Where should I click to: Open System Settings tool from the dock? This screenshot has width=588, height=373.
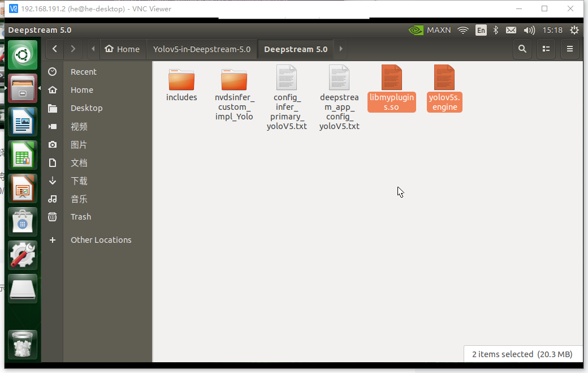coord(22,255)
